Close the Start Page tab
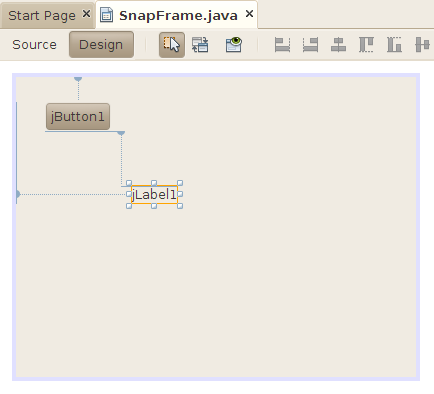The height and width of the screenshot is (394, 434). (86, 14)
